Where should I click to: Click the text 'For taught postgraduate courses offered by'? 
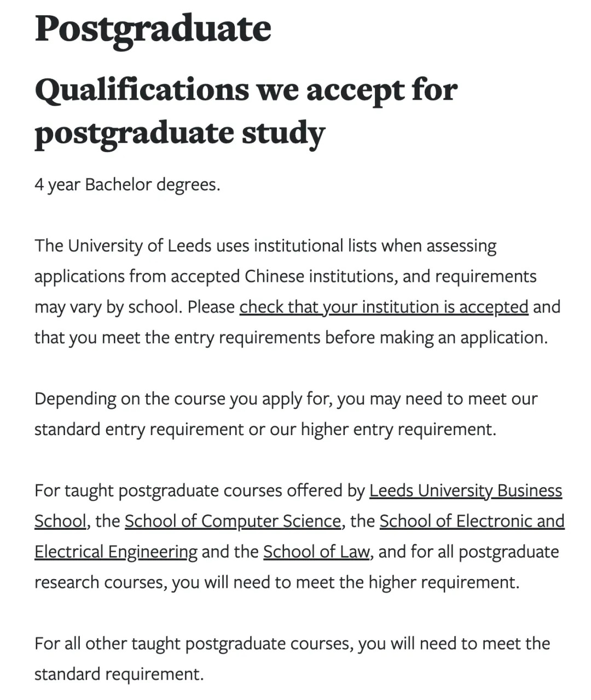(x=199, y=491)
